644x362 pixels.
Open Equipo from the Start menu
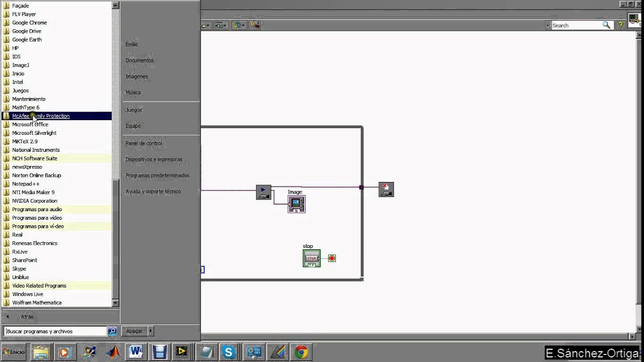[x=133, y=126]
